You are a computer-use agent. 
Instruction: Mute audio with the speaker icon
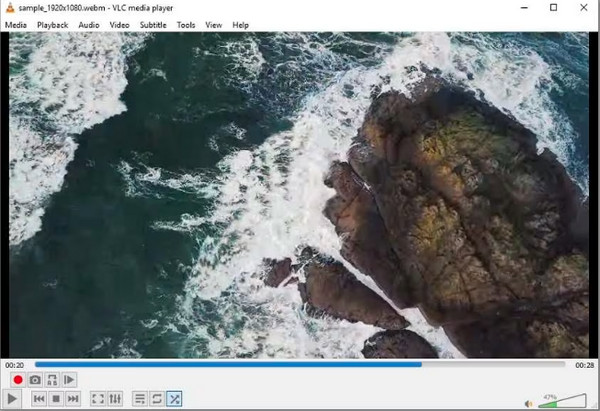(x=528, y=404)
